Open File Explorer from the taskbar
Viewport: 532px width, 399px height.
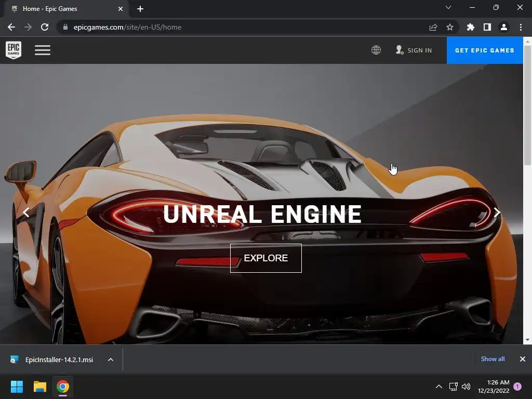39,387
